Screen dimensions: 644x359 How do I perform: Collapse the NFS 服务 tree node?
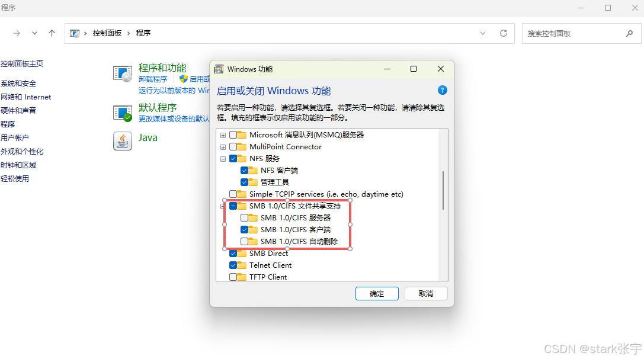[223, 159]
